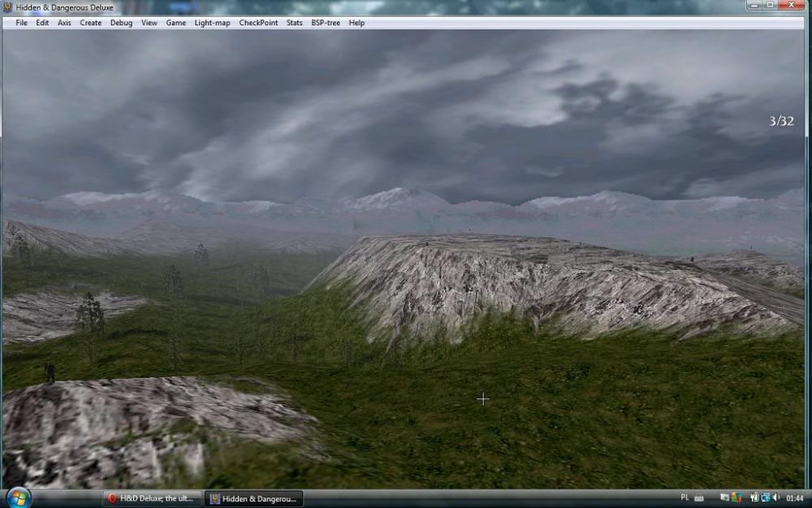Maximize the Hidden & Dangerous Deluxe window

(770, 5)
